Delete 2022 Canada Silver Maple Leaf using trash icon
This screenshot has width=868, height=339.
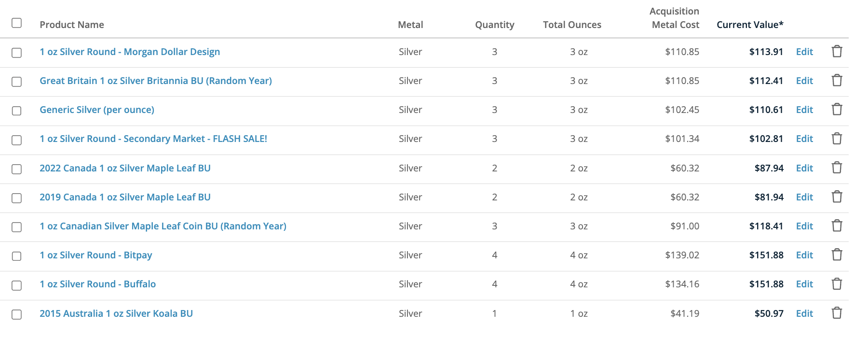pos(837,168)
